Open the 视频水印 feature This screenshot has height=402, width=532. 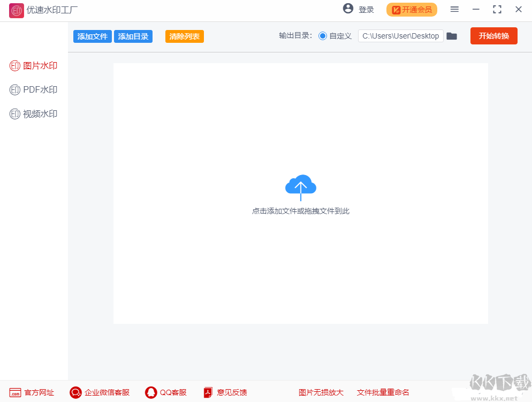(33, 113)
